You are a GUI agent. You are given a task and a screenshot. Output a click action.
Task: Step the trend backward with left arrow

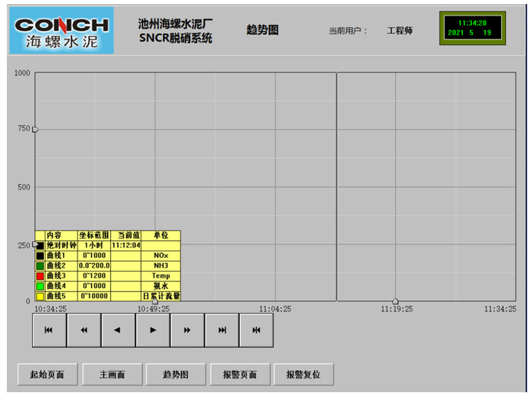coord(118,330)
